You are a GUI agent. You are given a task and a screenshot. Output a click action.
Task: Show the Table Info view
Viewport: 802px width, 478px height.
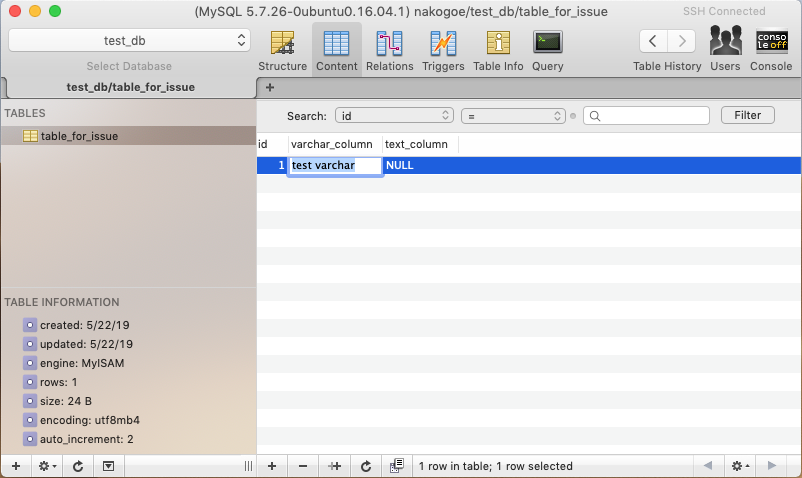(x=498, y=50)
